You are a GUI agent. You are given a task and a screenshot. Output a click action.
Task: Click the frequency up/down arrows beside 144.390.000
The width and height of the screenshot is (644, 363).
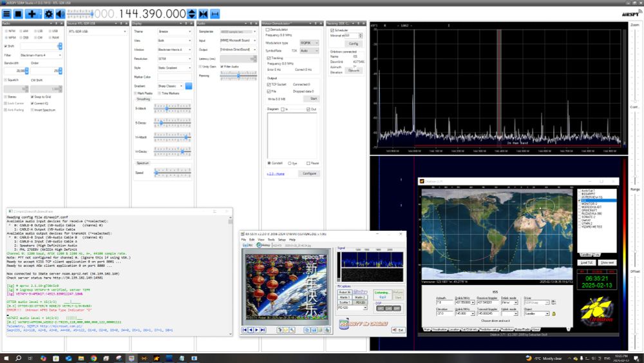(x=192, y=14)
